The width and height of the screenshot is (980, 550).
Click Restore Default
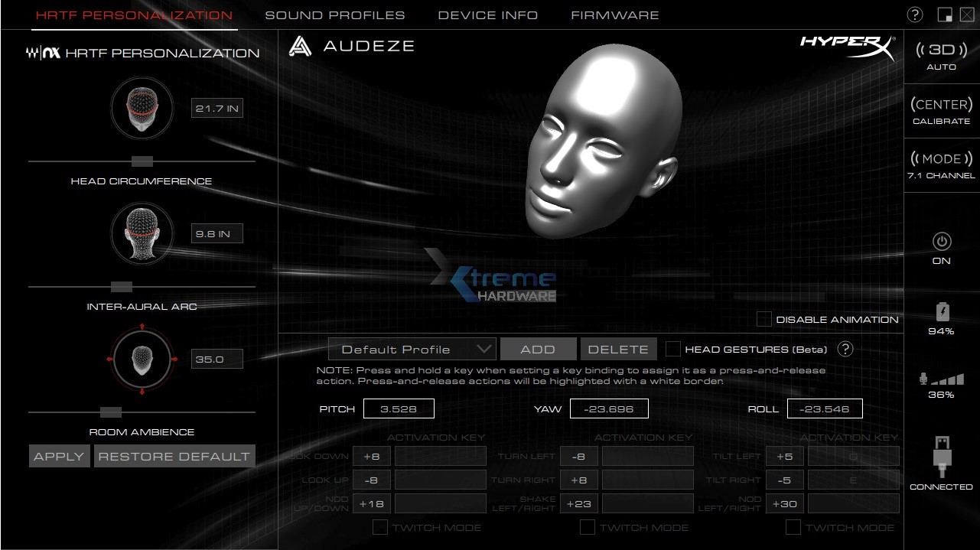pyautogui.click(x=174, y=456)
